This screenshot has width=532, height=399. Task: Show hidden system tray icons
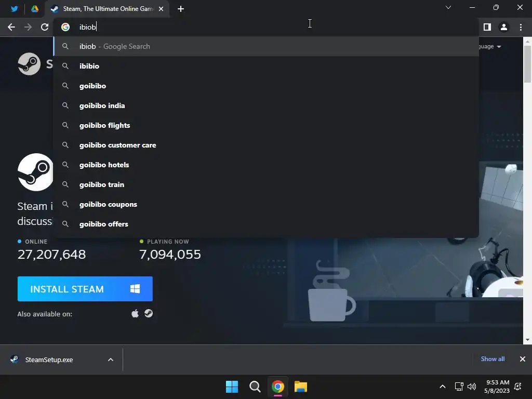(443, 387)
